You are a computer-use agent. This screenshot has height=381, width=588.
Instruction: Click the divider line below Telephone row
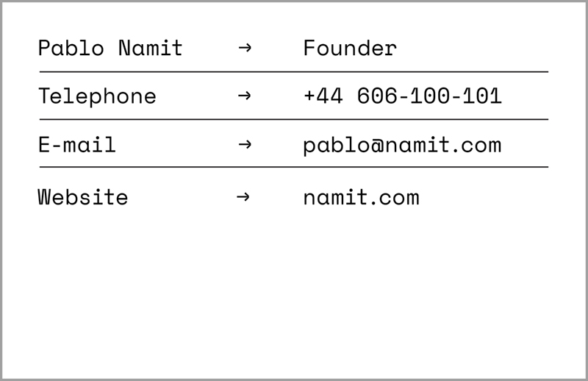294,119
